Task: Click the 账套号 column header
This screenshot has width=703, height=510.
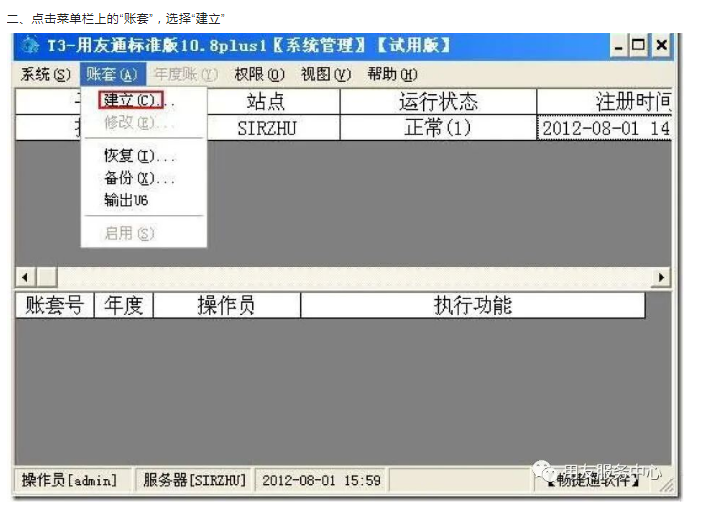Action: (54, 305)
